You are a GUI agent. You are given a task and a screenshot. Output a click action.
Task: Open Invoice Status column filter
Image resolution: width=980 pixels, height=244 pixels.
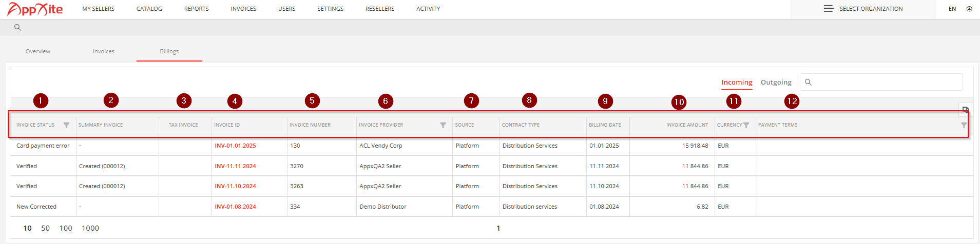(x=66, y=125)
